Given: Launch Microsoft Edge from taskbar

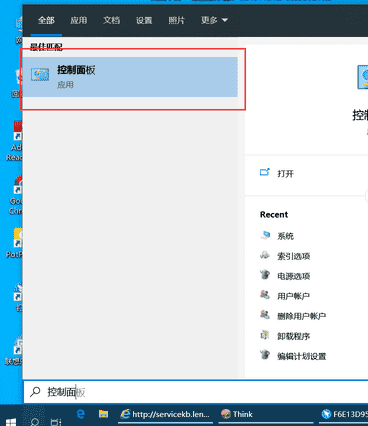Looking at the screenshot, I should (81, 414).
